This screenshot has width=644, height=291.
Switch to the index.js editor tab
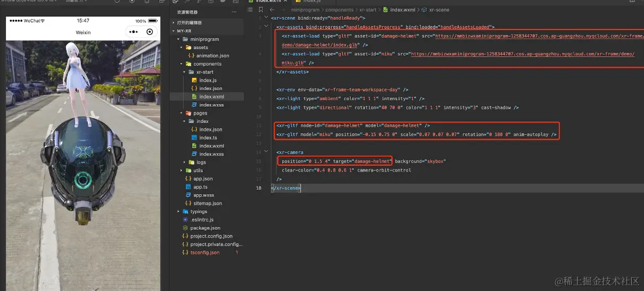pos(311,2)
